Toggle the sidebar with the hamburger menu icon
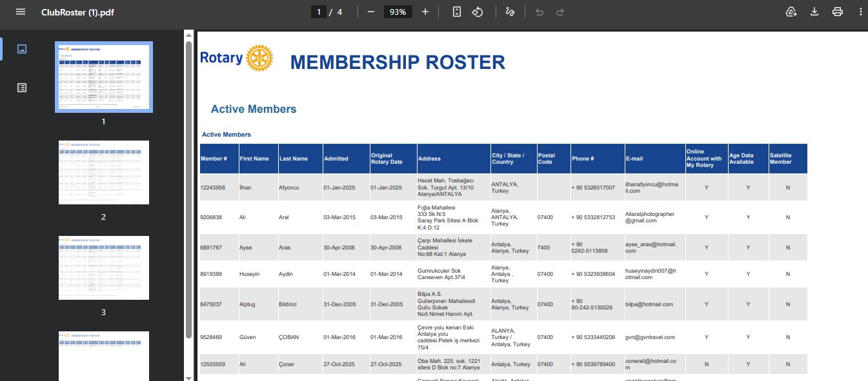Viewport: 868px width, 381px height. click(21, 12)
